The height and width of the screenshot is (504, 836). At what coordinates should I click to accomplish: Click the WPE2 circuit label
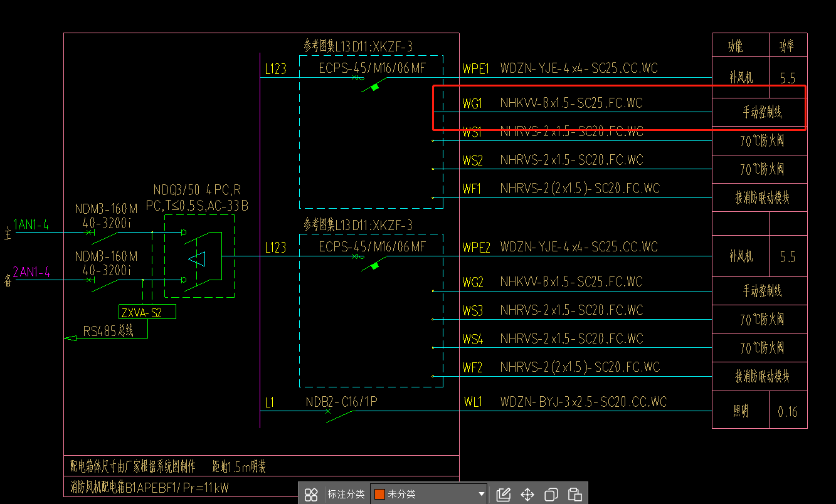coord(476,248)
